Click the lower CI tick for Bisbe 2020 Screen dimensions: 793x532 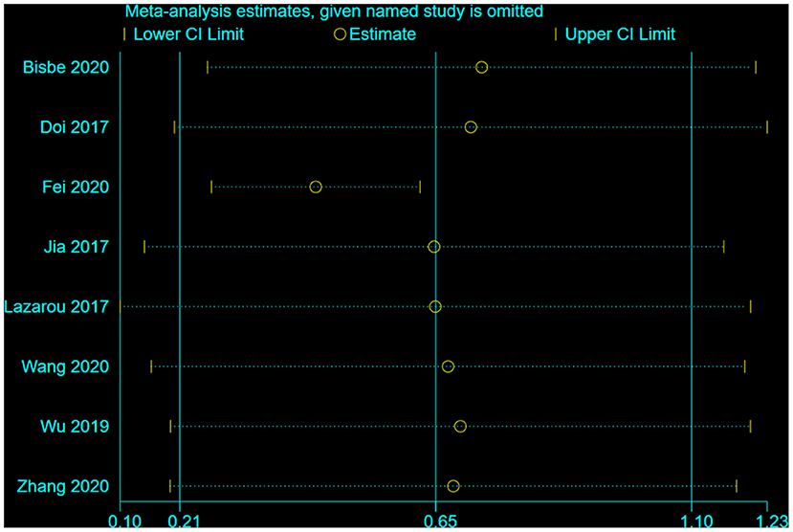[208, 67]
